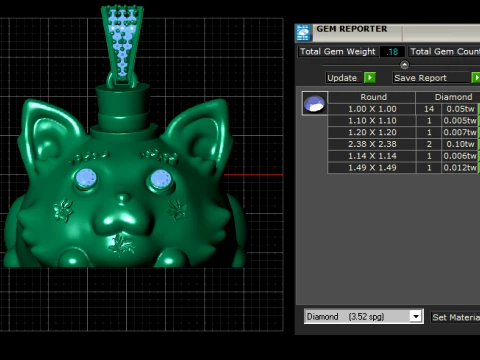This screenshot has height=360, width=480.
Task: Click the Round column header
Action: coord(372,97)
